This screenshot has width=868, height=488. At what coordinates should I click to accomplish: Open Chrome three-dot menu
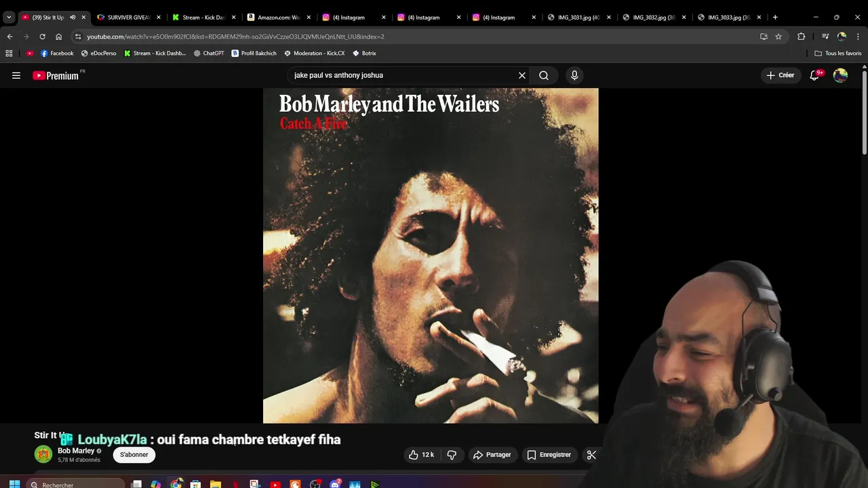858,37
